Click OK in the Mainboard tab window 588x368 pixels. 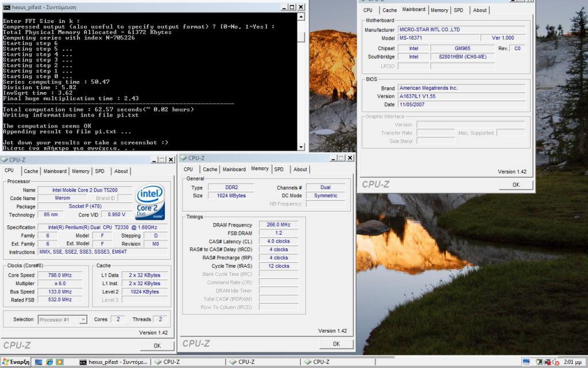(x=516, y=185)
